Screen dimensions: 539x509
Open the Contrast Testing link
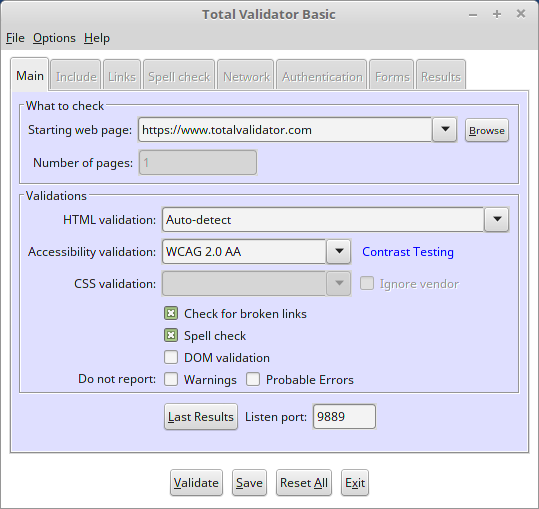point(408,252)
